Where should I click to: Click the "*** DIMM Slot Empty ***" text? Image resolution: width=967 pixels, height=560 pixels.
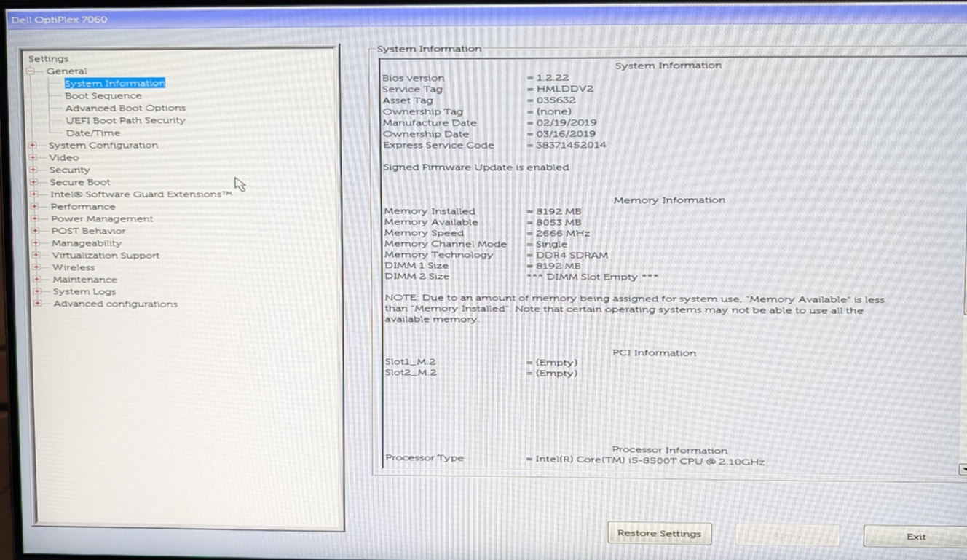point(592,277)
